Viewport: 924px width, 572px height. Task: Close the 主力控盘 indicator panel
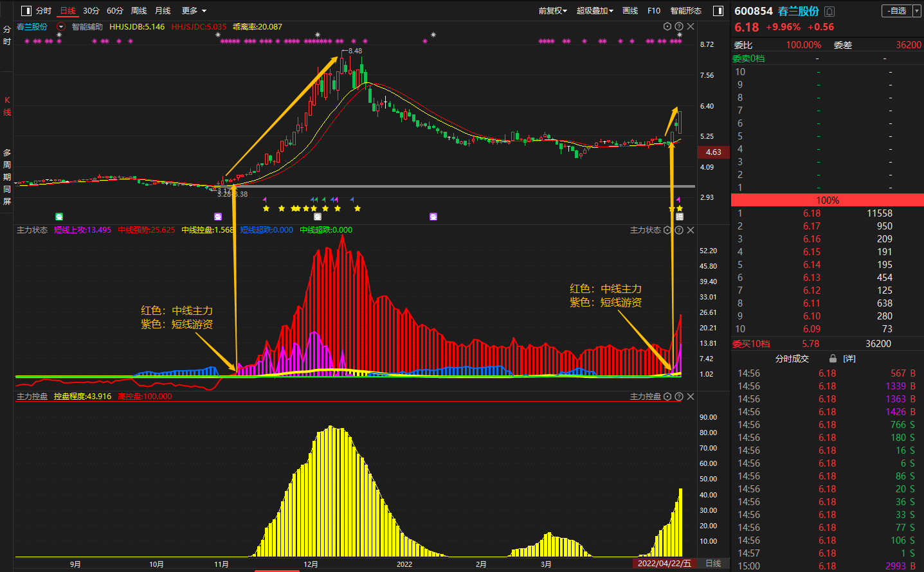click(691, 397)
